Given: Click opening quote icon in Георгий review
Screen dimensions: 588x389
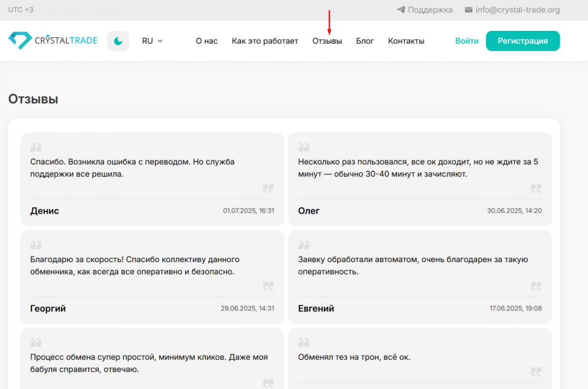Looking at the screenshot, I should click(36, 245).
